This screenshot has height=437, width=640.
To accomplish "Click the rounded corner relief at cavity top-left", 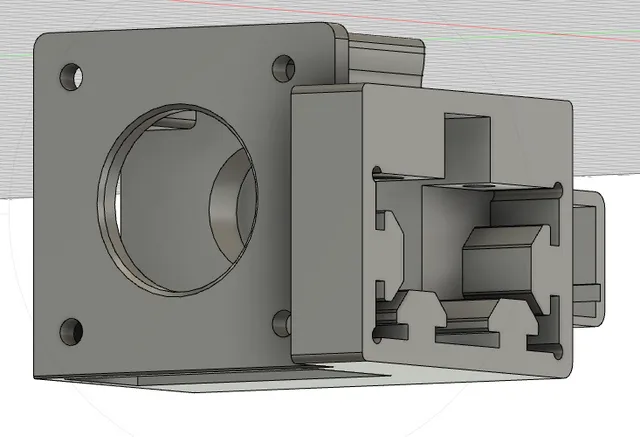I will (x=377, y=172).
